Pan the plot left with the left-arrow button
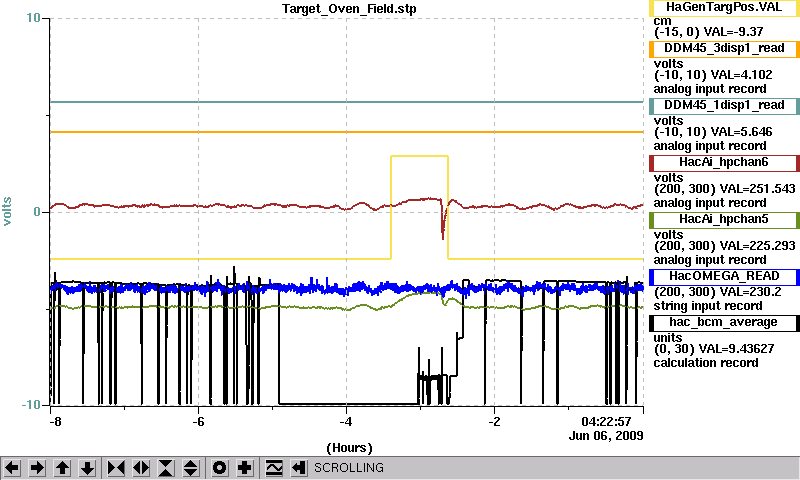This screenshot has width=800, height=480. coord(12,468)
